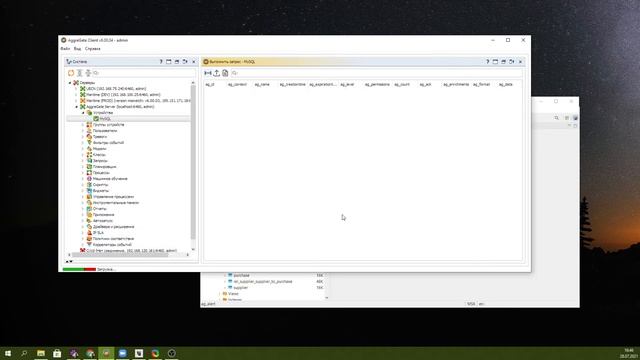Collapse the Устройства node
This screenshot has width=640, height=360.
coord(83,113)
